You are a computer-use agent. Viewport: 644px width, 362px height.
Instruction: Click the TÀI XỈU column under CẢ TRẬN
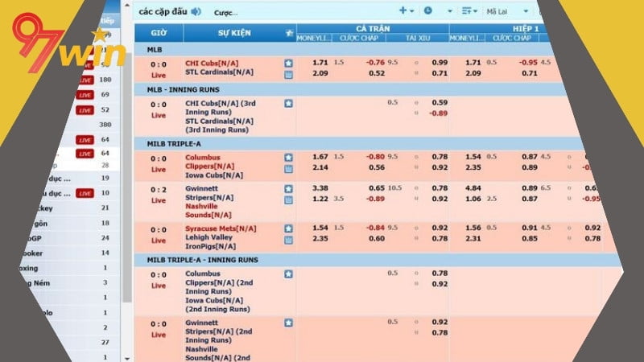click(x=417, y=38)
